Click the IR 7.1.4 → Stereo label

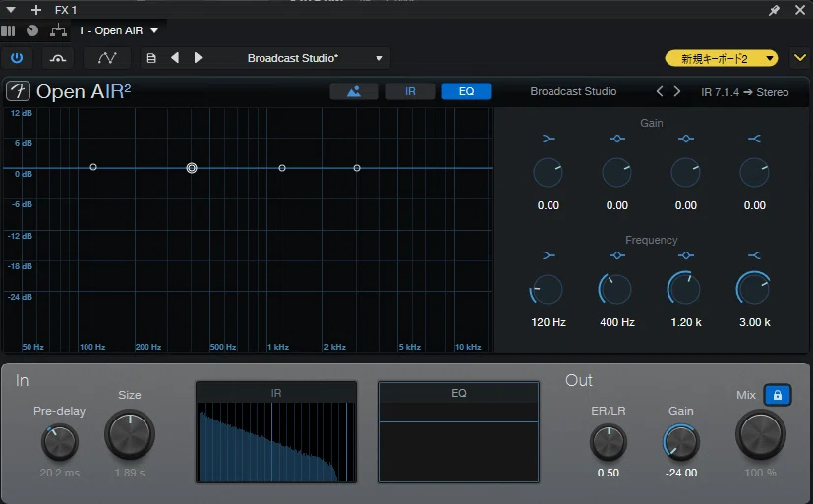coord(744,92)
